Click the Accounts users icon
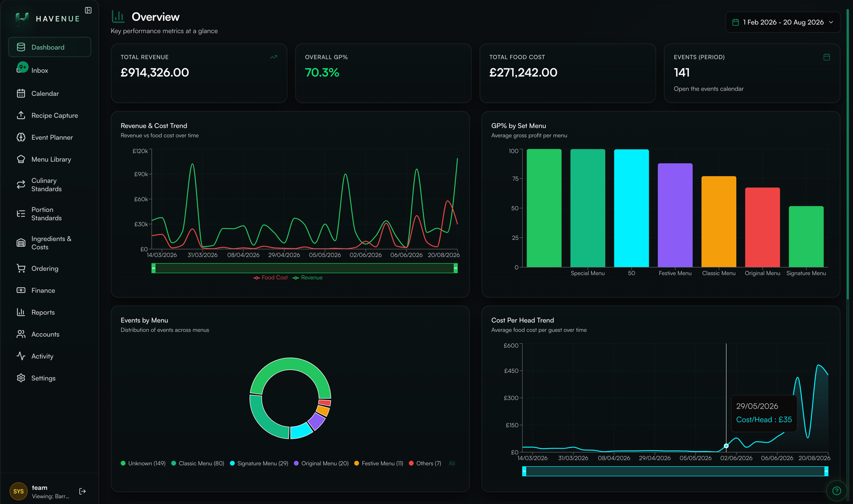The width and height of the screenshot is (853, 504). (x=21, y=334)
